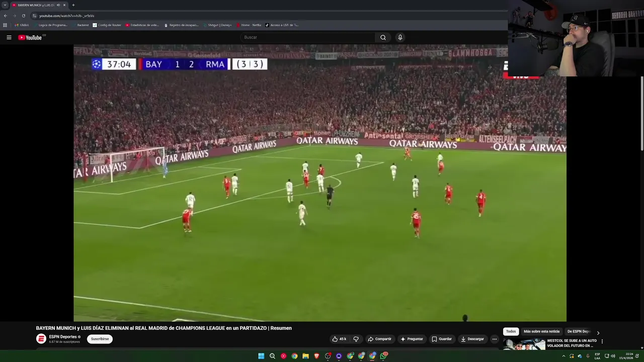Open Acceso a LIVE de Ti... bookmark
644x362 pixels.
282,25
